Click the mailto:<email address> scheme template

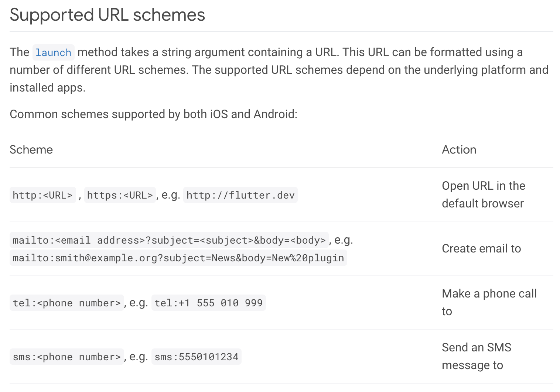(169, 240)
